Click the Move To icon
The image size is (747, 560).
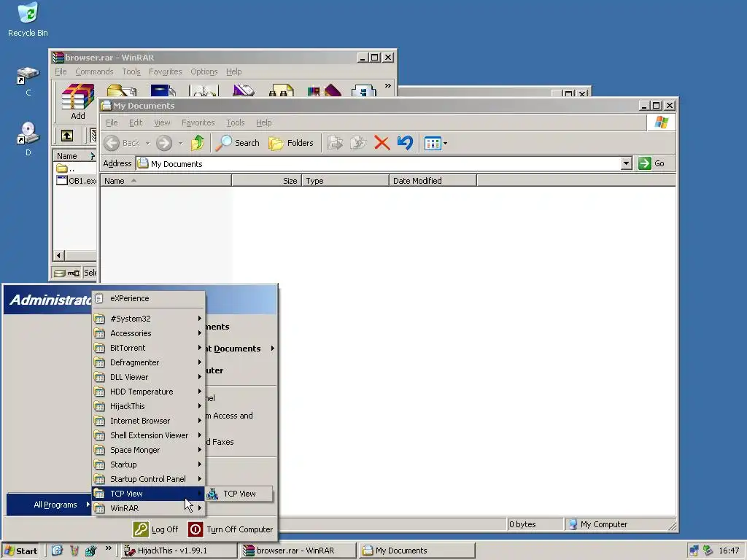pyautogui.click(x=336, y=143)
